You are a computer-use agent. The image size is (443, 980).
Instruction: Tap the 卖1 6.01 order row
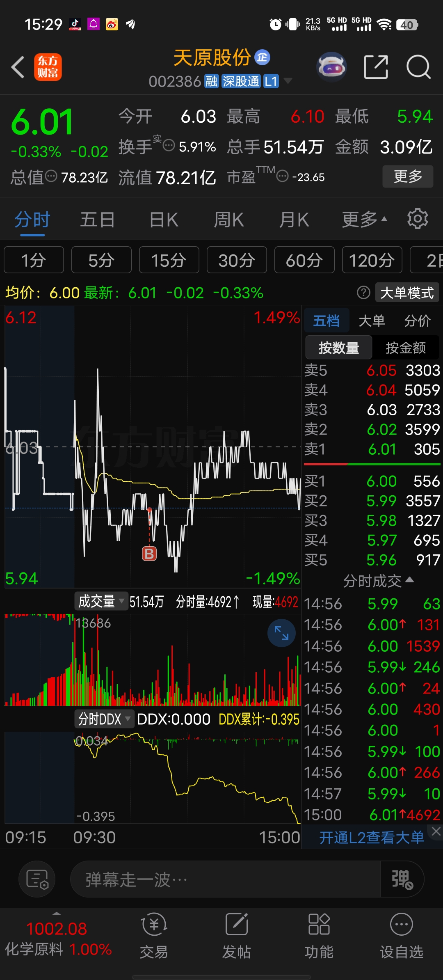372,449
